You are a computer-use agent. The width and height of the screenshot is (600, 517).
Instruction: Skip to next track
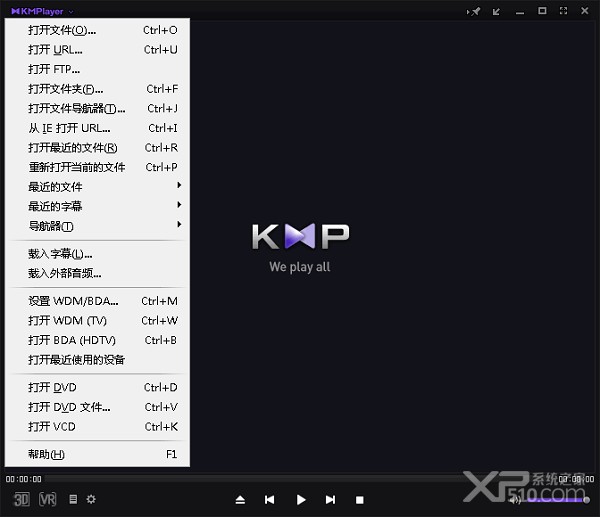(331, 500)
